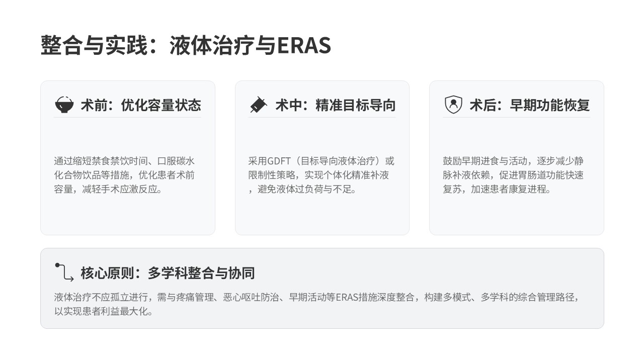
Task: Click the paragraph starting with 液体治疗不应孤立进行
Action: click(317, 304)
